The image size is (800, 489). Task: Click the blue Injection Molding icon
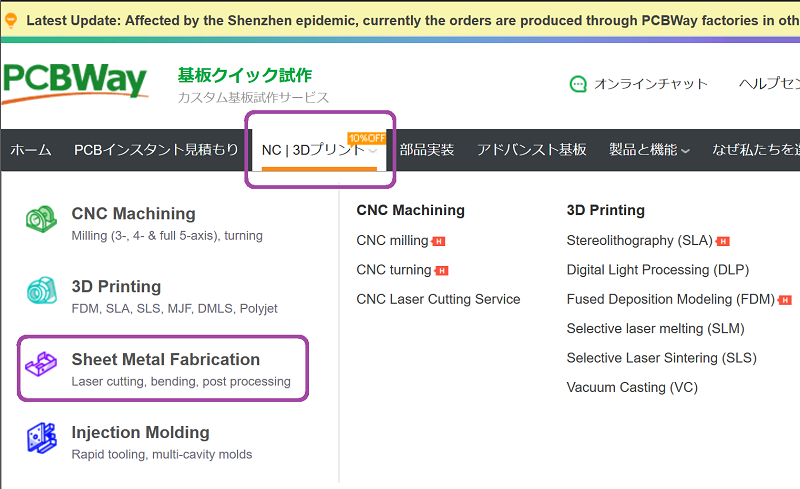click(x=41, y=438)
